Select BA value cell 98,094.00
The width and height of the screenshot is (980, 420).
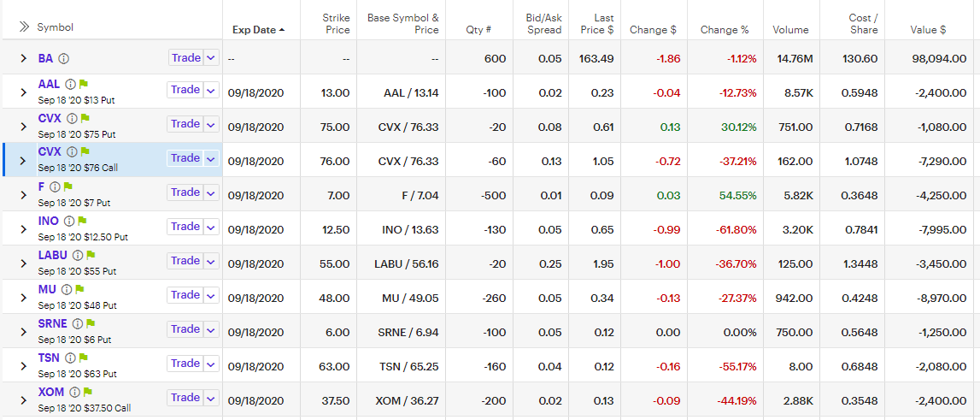pos(939,58)
